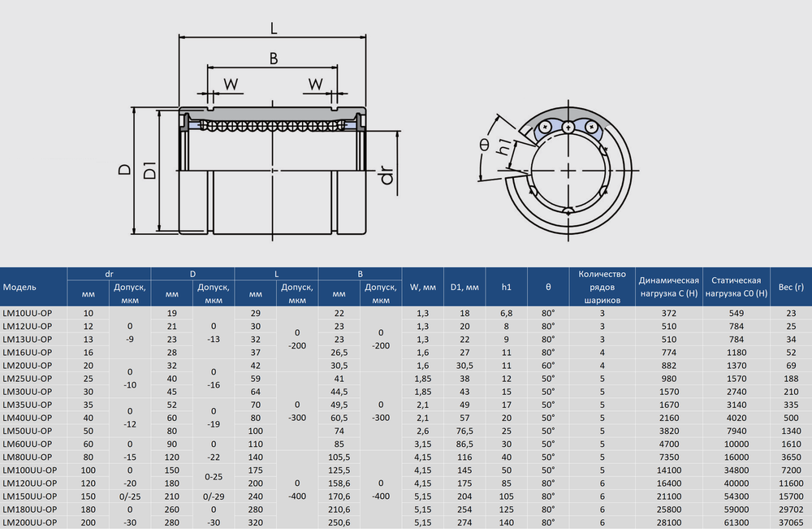Select the LM16UU-OP row label

tap(27, 353)
